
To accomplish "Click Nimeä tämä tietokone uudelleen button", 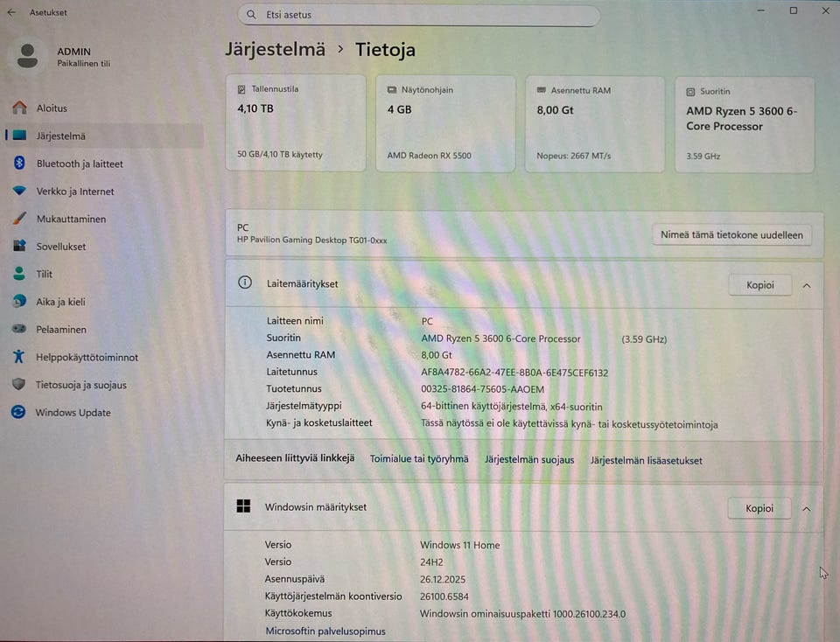I will [731, 234].
